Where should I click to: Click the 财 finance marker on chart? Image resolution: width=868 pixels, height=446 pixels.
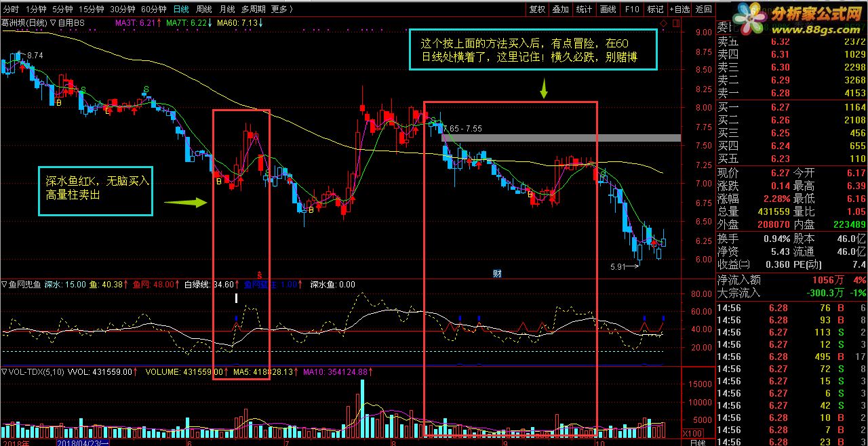[497, 274]
